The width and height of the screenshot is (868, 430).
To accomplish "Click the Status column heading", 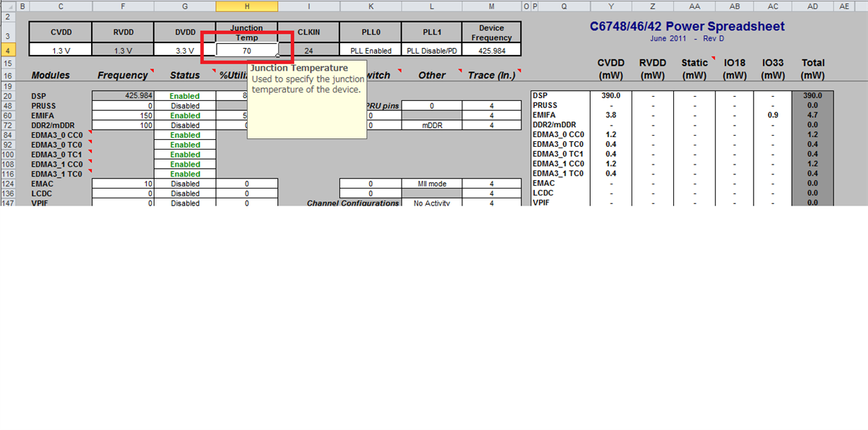I will [x=185, y=75].
